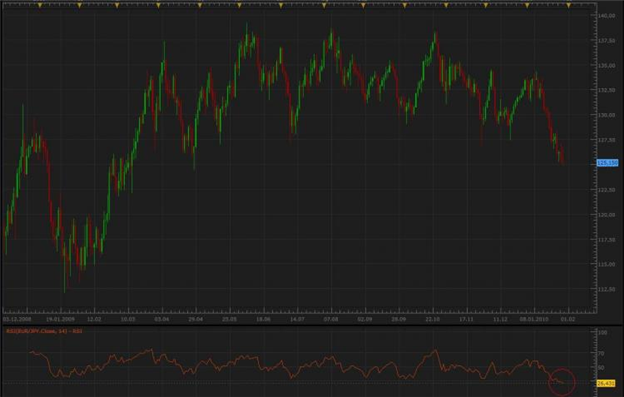Click the RSI scale 70 label

point(601,353)
